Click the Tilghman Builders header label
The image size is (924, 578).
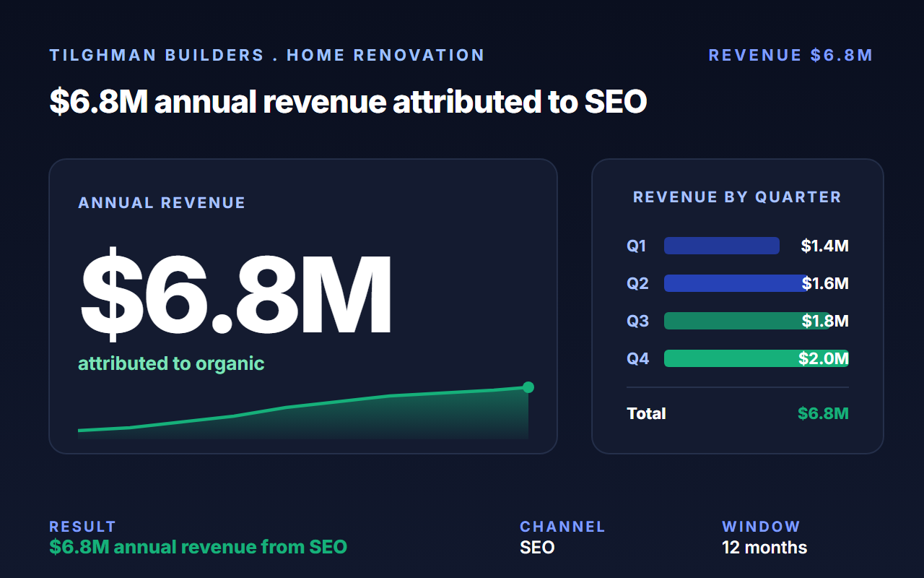pyautogui.click(x=267, y=56)
